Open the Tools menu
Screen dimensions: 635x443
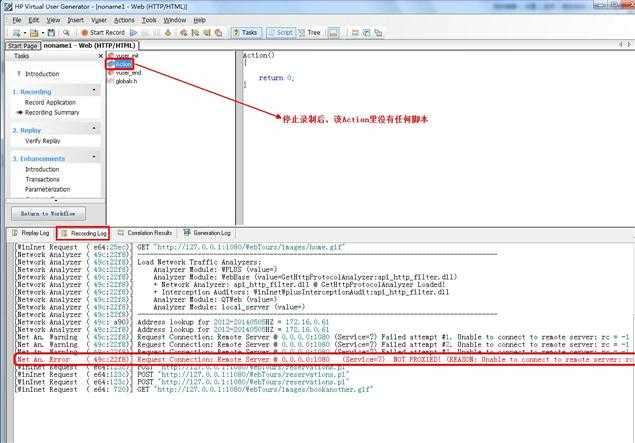(149, 20)
